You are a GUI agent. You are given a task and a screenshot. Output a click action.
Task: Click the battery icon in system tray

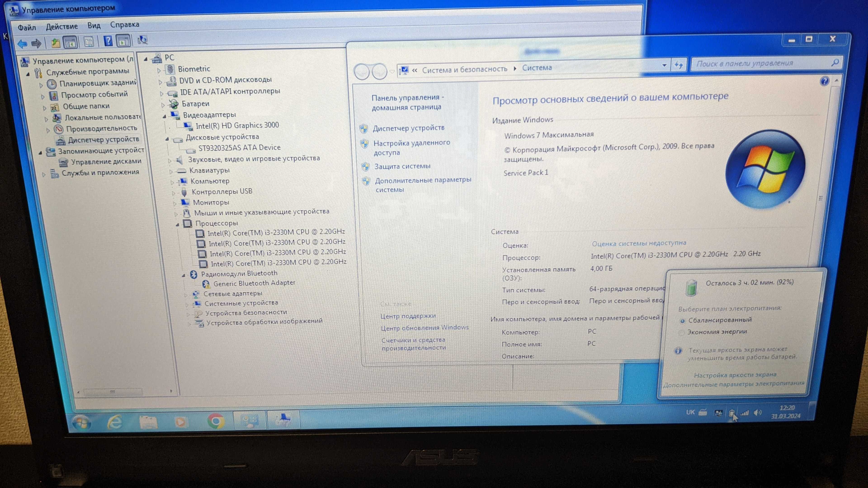[x=731, y=413]
